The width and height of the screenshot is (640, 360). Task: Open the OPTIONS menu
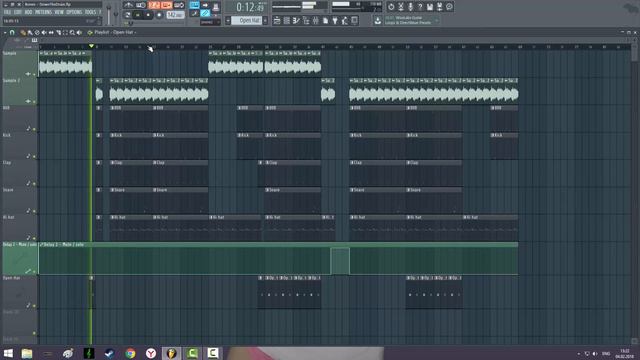74,12
